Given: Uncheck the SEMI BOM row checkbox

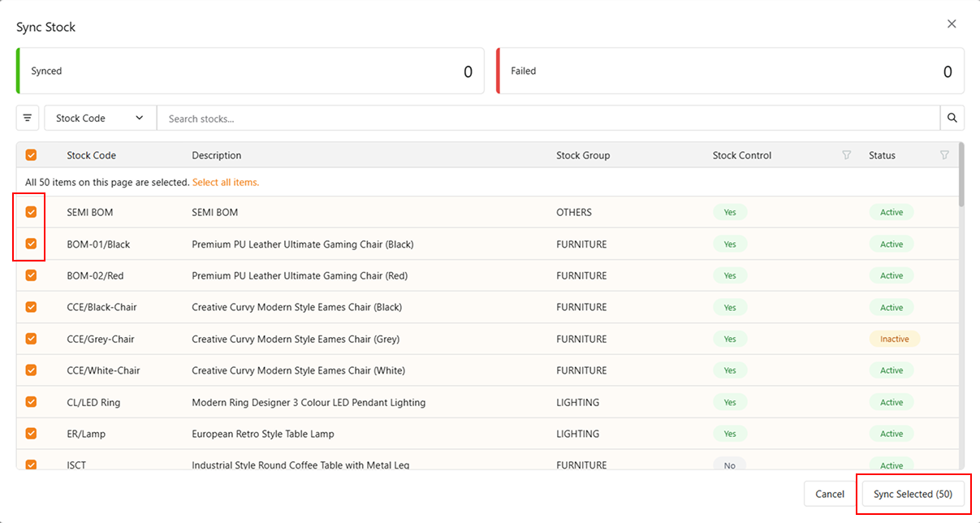Looking at the screenshot, I should [x=31, y=212].
